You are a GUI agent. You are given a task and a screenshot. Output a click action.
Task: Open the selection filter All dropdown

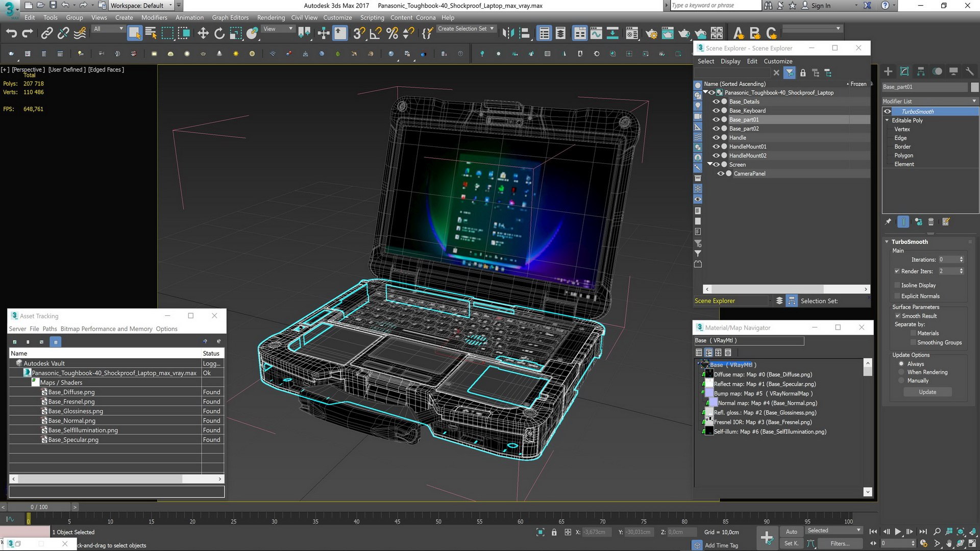click(108, 29)
